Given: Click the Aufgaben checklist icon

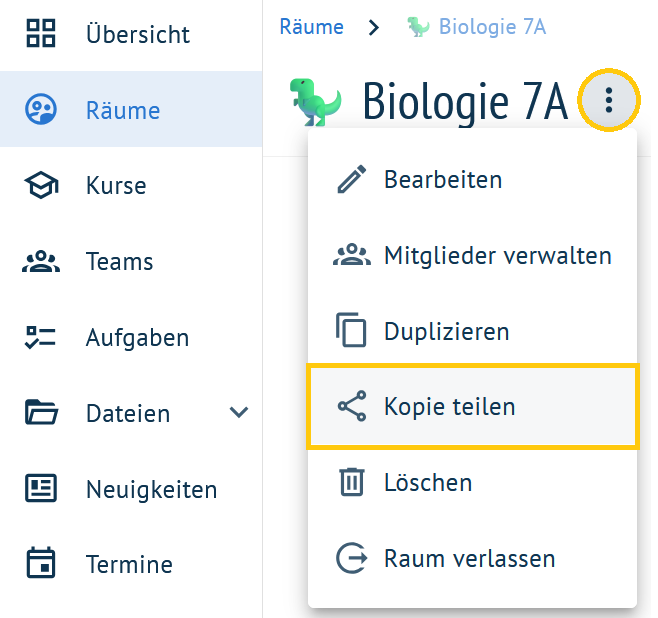Looking at the screenshot, I should coord(40,337).
